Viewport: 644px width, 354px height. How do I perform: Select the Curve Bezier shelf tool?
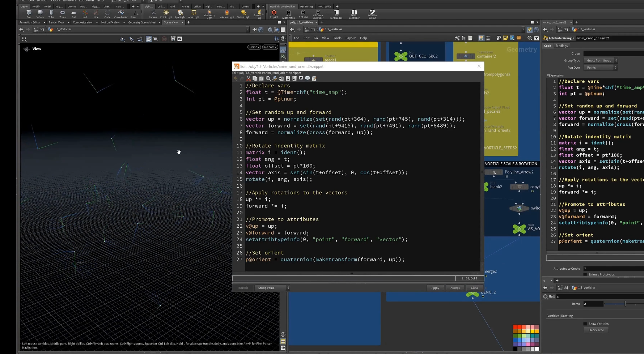click(x=121, y=14)
